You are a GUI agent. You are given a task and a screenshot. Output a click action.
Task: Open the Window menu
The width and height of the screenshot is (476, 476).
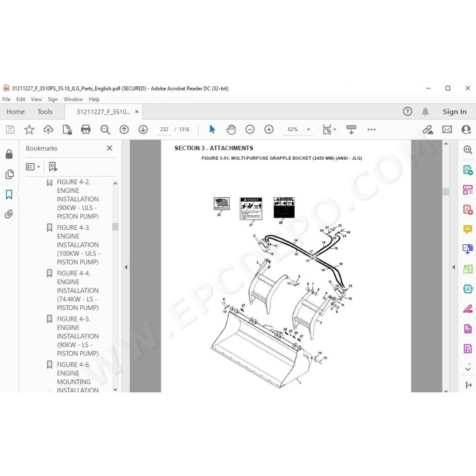click(73, 99)
